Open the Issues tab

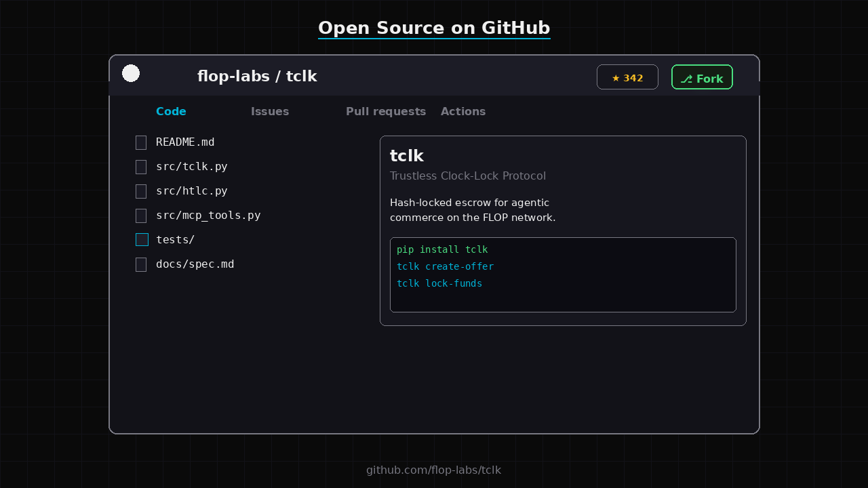point(270,112)
